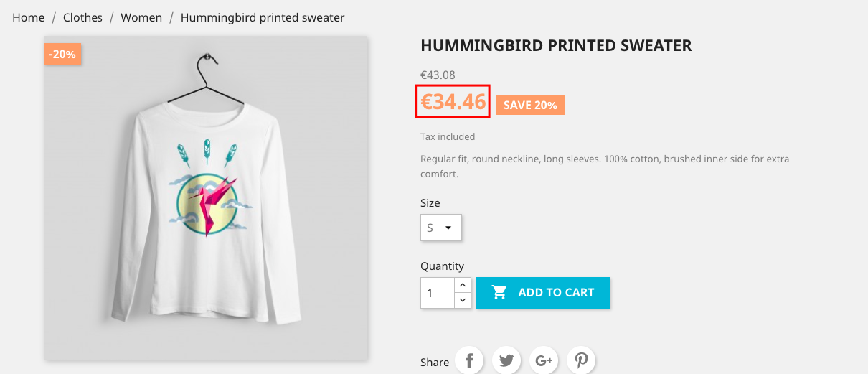Share product on Google Plus
This screenshot has width=868, height=374.
click(x=544, y=361)
